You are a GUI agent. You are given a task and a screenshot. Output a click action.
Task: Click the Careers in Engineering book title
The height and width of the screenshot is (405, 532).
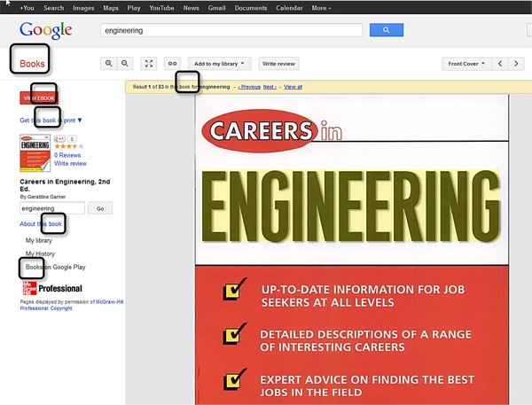coord(65,185)
